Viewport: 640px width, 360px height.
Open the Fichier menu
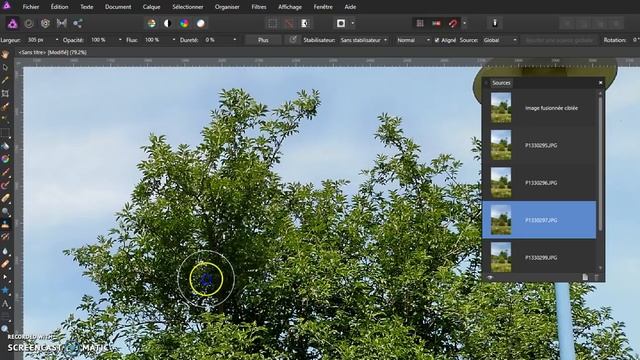[31, 7]
